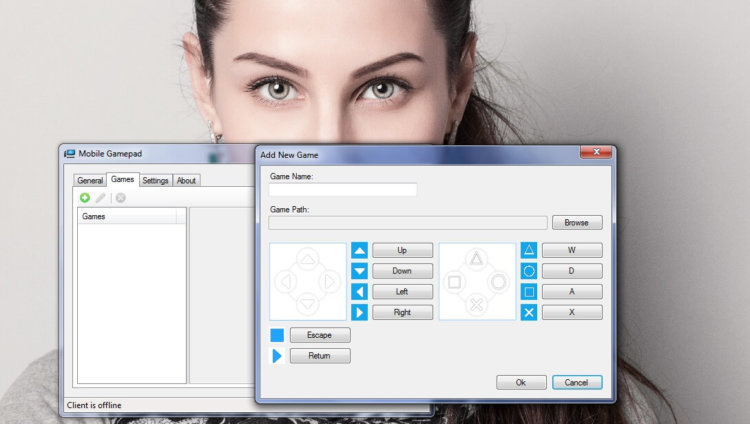This screenshot has width=750, height=424.
Task: Click the Up key mapping button
Action: pos(402,250)
